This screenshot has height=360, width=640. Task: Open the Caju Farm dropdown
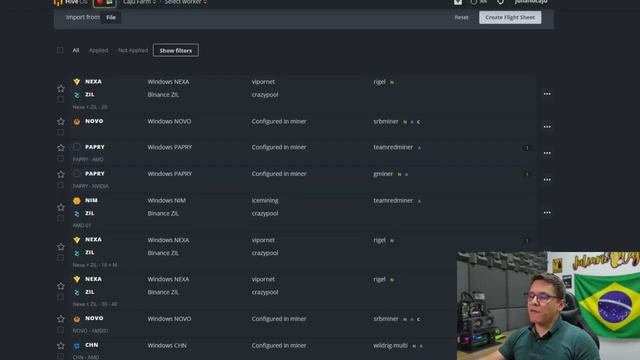tap(139, 2)
